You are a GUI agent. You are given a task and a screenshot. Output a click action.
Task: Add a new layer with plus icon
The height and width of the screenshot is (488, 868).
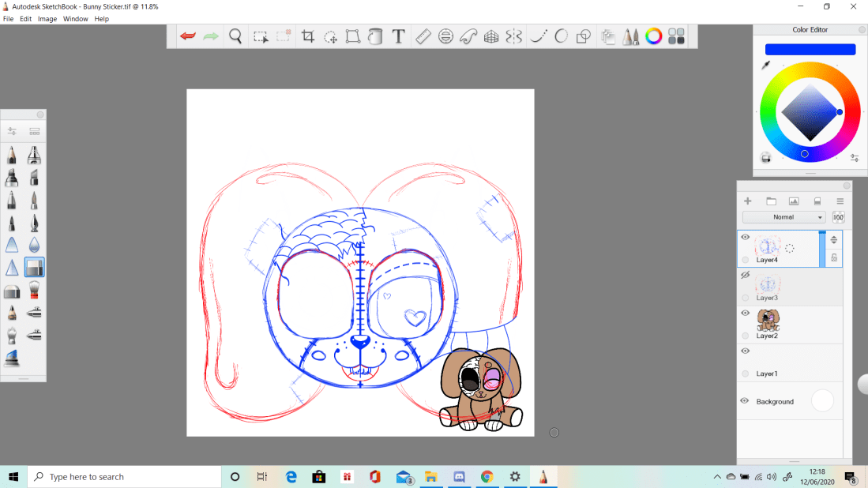click(748, 201)
